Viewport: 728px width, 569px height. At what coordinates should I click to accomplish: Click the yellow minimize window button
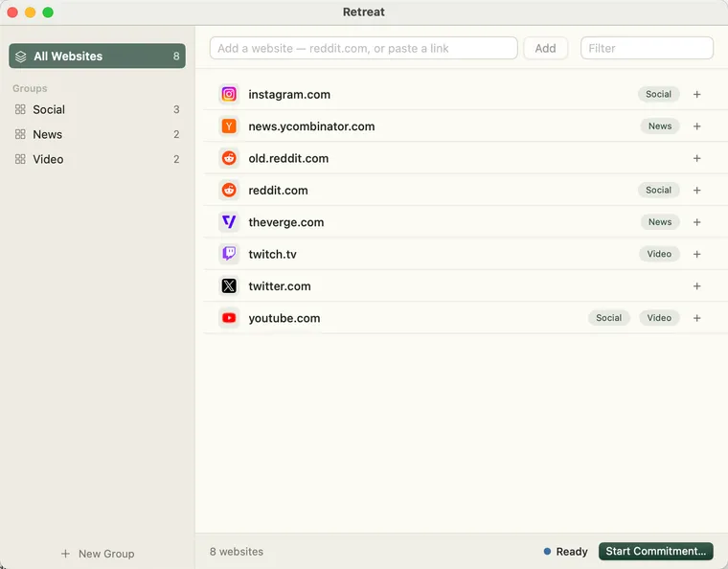(x=31, y=12)
